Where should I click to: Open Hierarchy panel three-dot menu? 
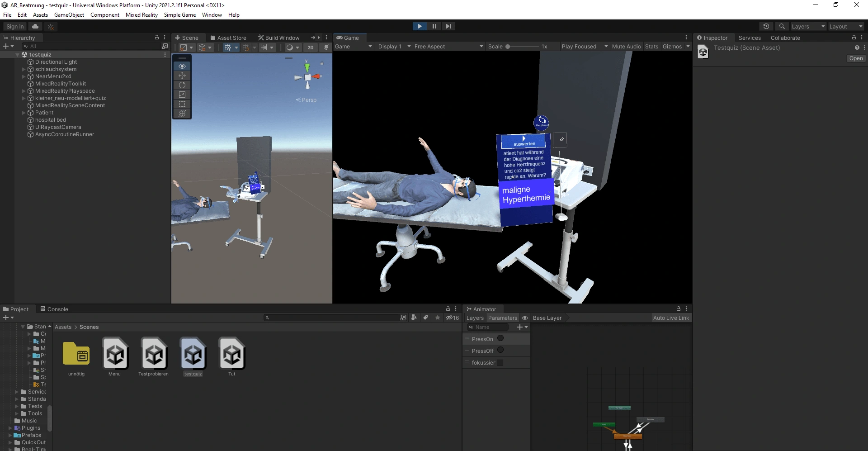(165, 38)
